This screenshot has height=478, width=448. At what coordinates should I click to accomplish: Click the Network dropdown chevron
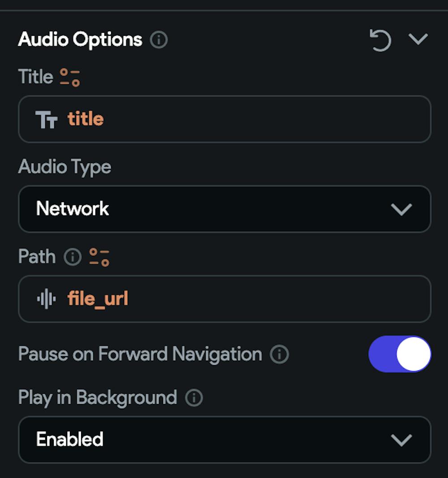coord(401,209)
